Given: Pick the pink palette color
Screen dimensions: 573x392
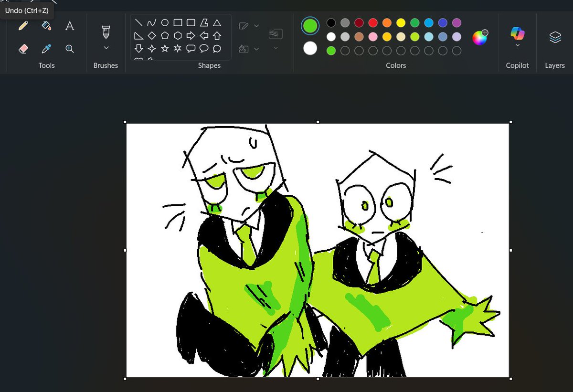Looking at the screenshot, I should click(373, 37).
